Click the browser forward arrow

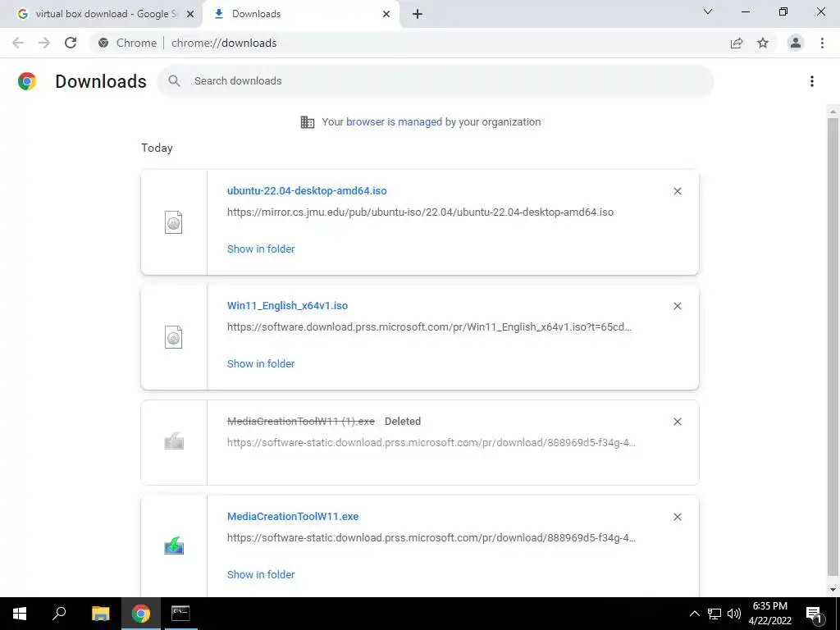click(44, 43)
